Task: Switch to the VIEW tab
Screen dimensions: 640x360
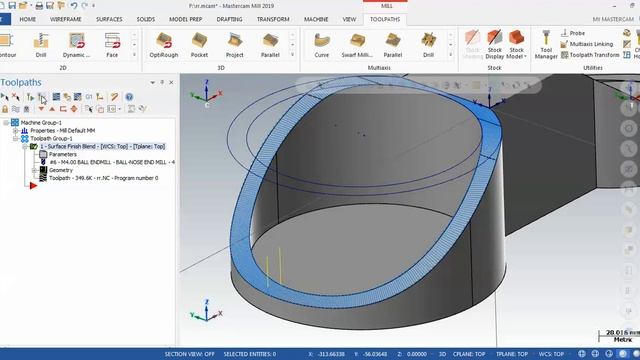Action: pyautogui.click(x=349, y=19)
